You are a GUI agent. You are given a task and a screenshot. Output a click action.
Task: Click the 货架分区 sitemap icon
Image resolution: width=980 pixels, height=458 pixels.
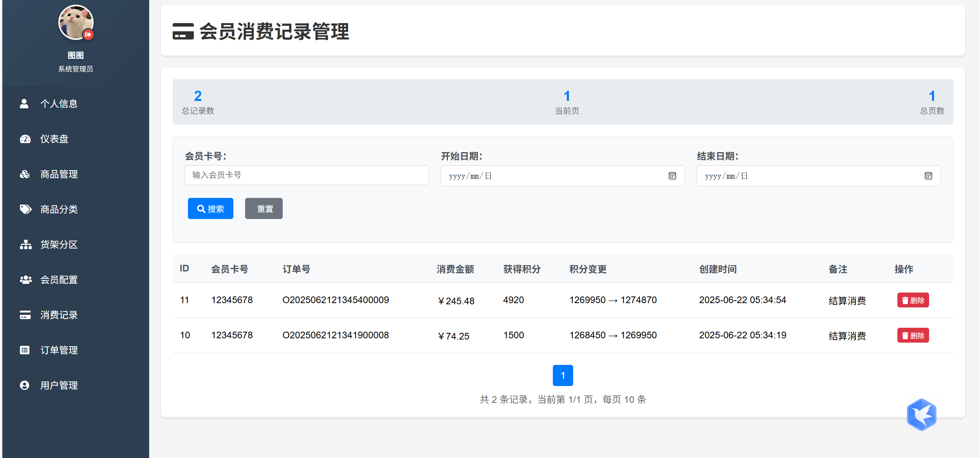click(25, 244)
